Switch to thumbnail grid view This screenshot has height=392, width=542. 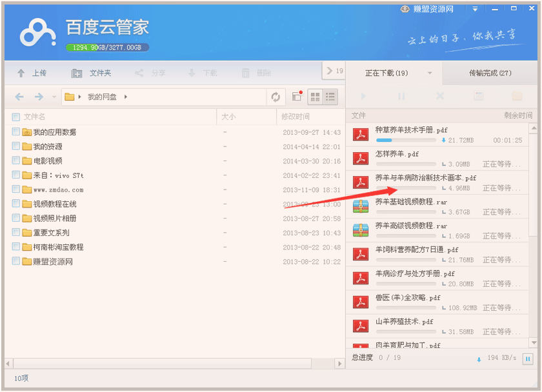316,97
